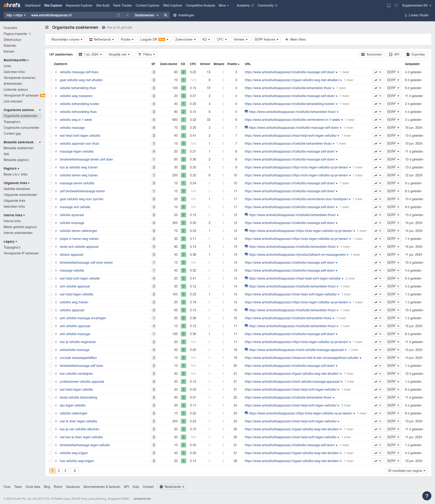Check the box for 'anti cellulite massage' row
The width and height of the screenshot is (435, 504).
pyautogui.click(x=51, y=334)
